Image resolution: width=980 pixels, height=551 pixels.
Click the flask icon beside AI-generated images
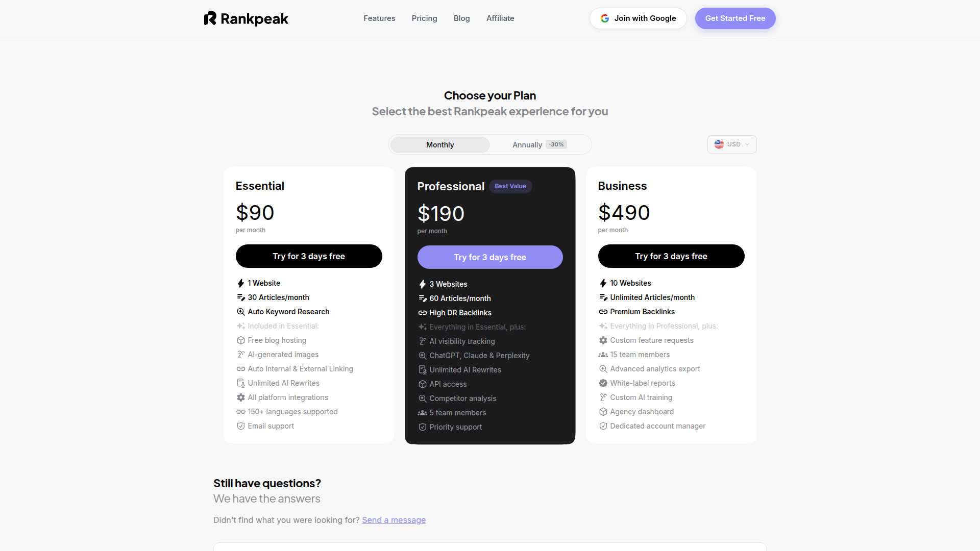pos(240,355)
